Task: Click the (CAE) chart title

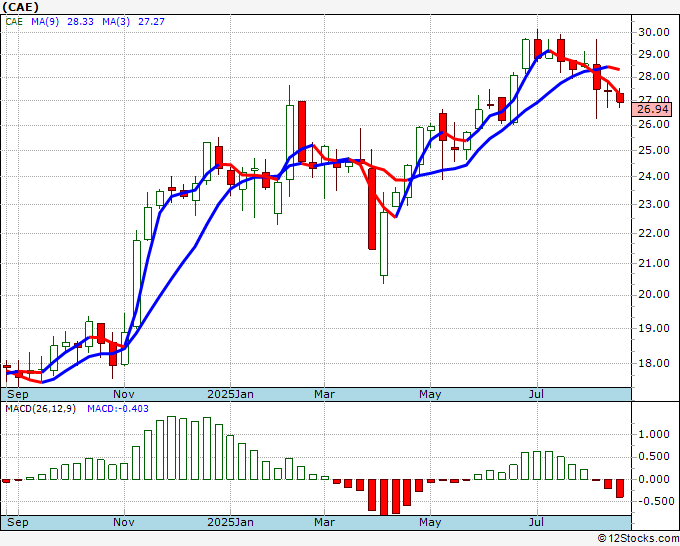Action: click(x=20, y=7)
